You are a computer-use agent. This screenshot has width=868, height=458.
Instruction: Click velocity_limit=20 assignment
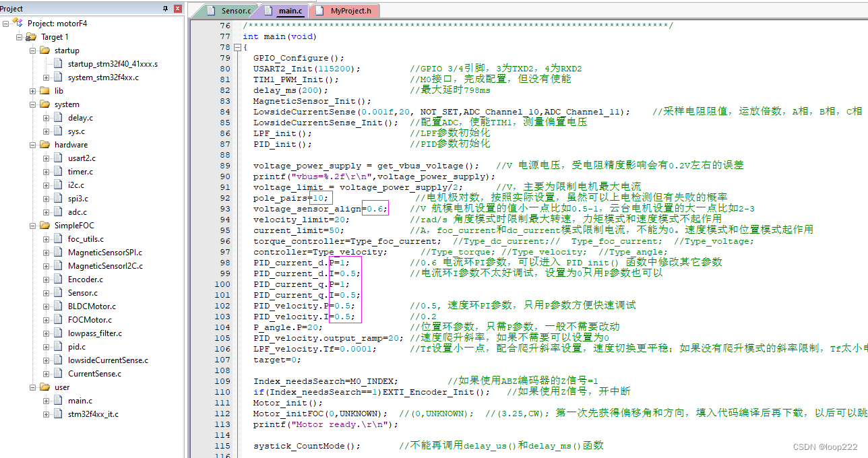click(301, 220)
